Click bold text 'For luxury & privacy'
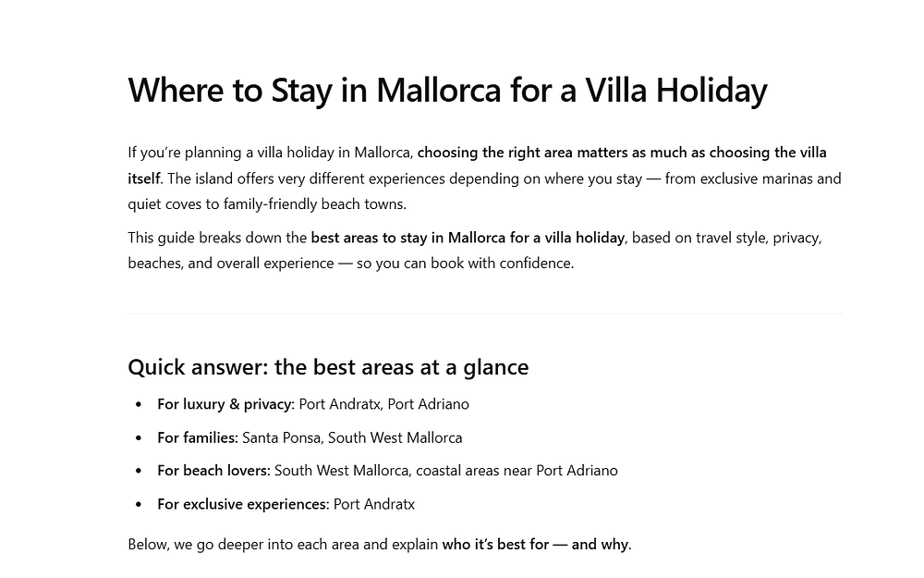The height and width of the screenshot is (578, 924). click(225, 404)
